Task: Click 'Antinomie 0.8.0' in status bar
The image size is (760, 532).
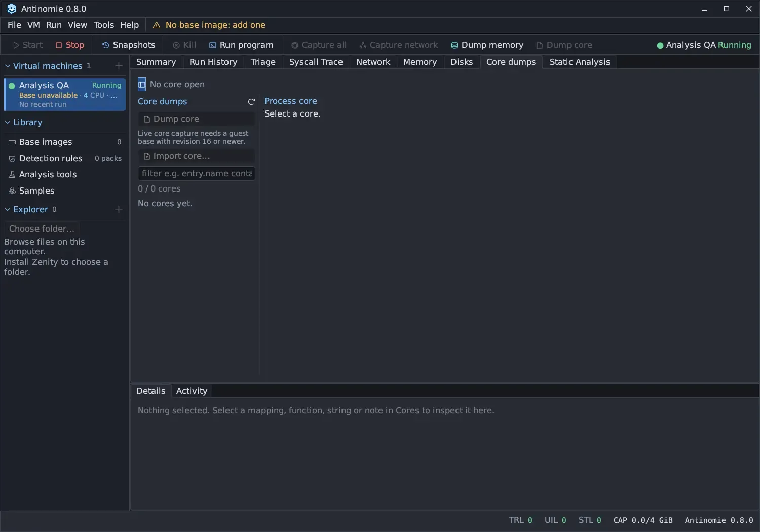Action: 719,520
